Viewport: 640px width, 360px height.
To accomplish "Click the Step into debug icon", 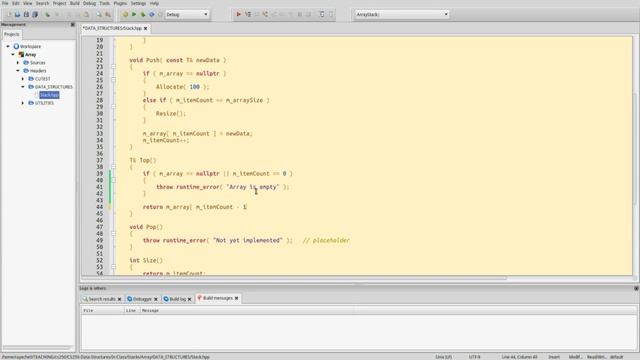I will click(x=265, y=14).
